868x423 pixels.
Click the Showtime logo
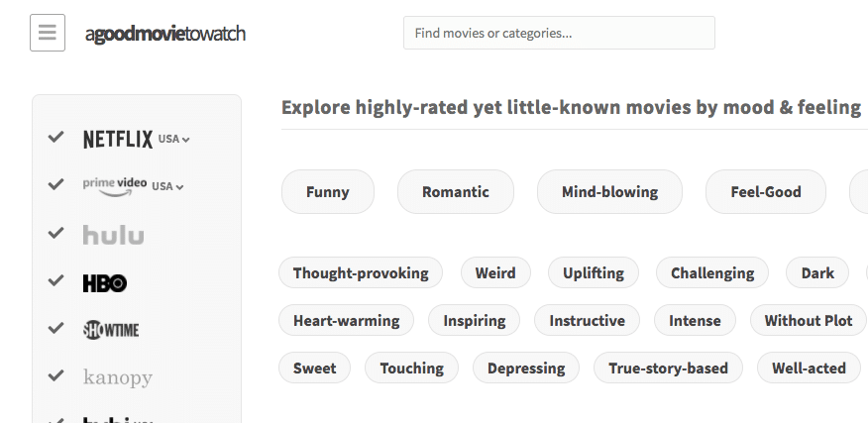pos(111,330)
